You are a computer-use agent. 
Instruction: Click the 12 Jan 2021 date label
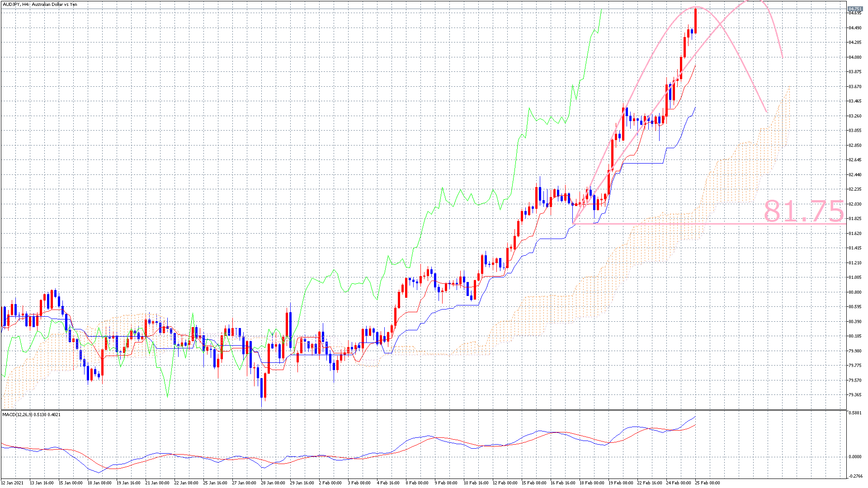[12, 483]
